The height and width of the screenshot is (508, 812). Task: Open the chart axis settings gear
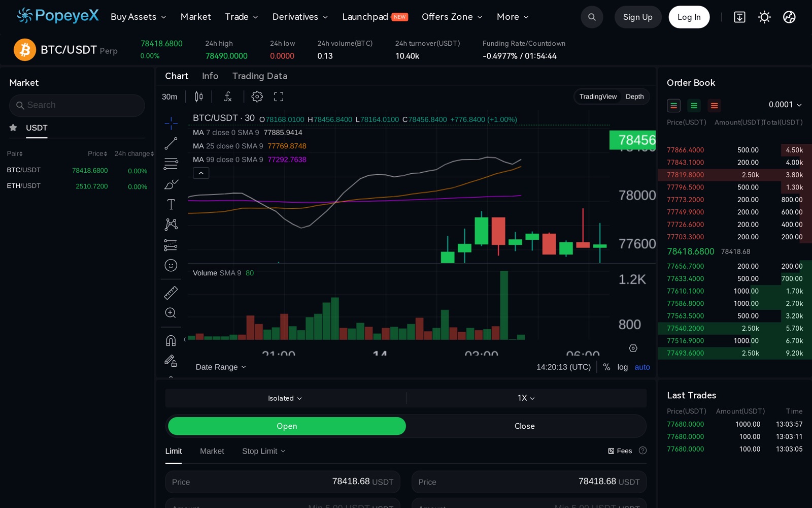[633, 348]
